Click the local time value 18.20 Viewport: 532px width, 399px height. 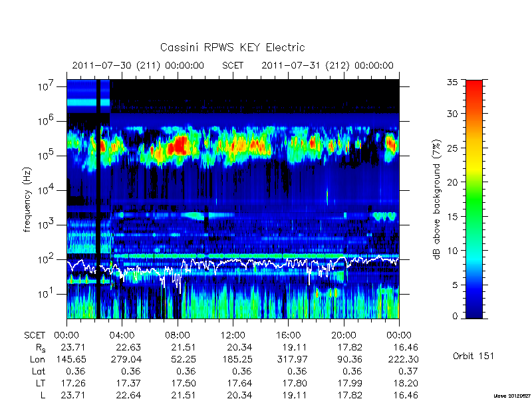[406, 384]
